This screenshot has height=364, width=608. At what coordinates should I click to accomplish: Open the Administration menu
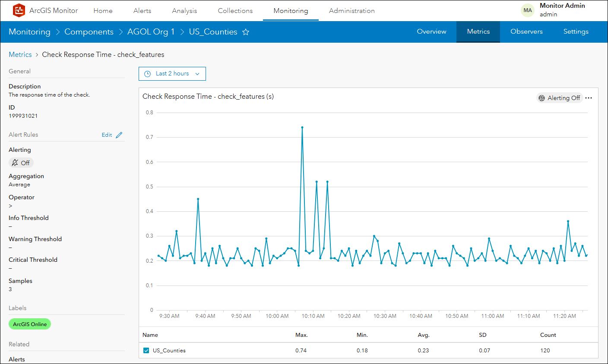[351, 11]
